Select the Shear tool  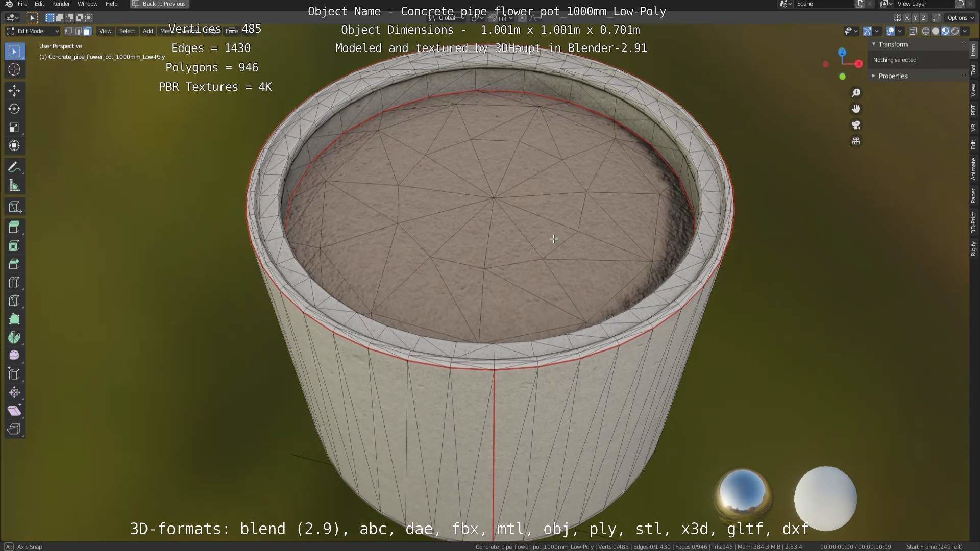coord(14,411)
